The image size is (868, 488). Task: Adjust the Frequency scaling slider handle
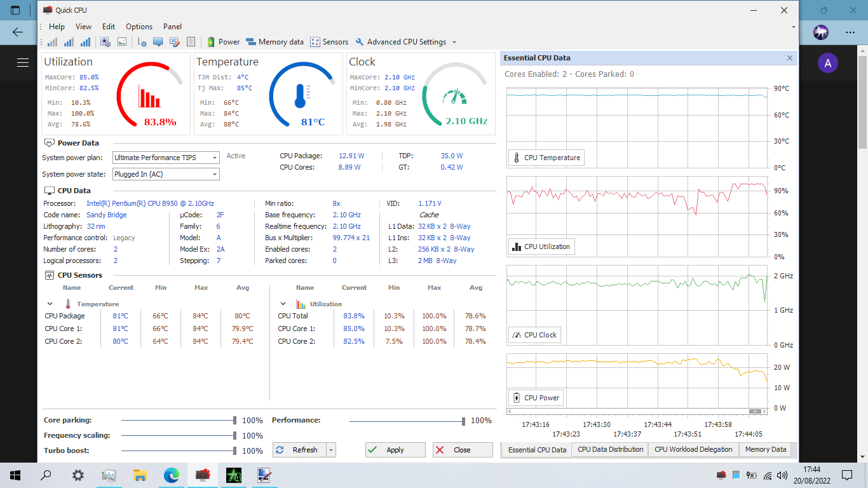235,436
